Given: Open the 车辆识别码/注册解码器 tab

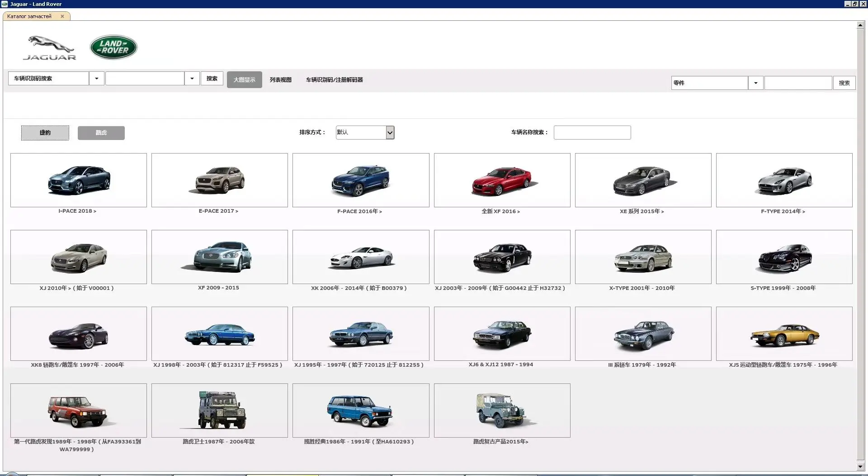Looking at the screenshot, I should pyautogui.click(x=335, y=80).
